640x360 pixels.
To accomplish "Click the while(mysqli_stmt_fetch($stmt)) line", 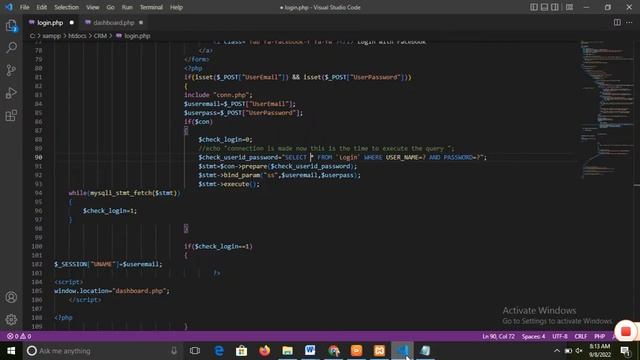I will tap(124, 193).
